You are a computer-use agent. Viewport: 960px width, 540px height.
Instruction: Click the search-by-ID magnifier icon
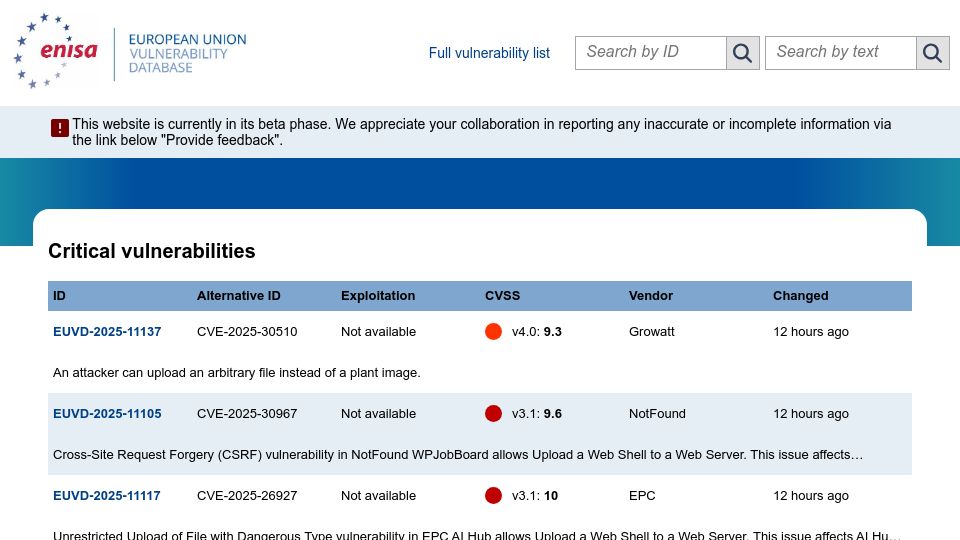(x=742, y=53)
